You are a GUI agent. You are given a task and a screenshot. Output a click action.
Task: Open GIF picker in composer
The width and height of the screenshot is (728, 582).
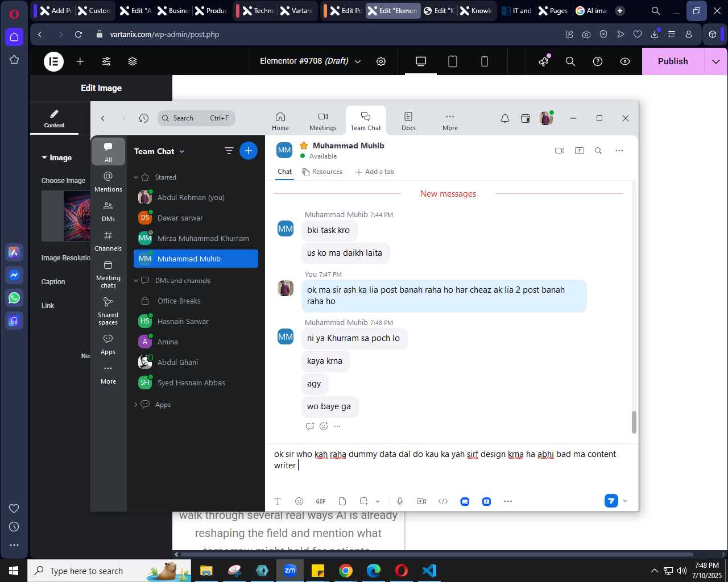321,501
